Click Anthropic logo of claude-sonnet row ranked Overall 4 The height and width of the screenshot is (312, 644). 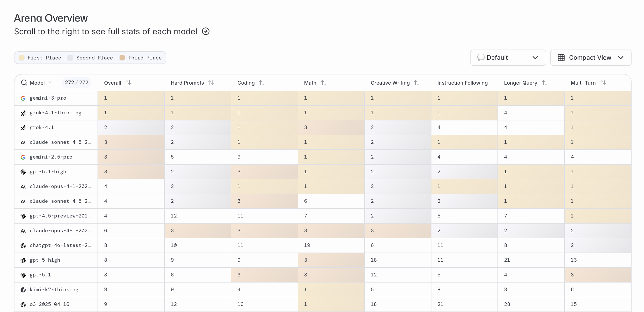[x=23, y=201]
